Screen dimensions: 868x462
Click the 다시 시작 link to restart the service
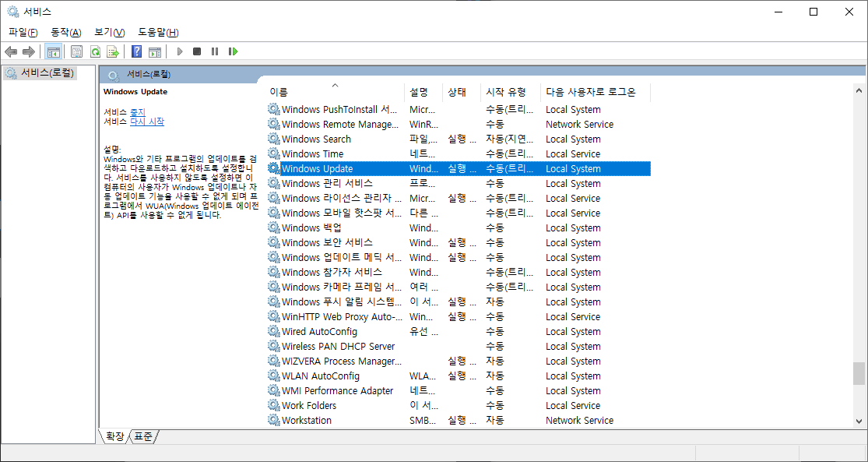[147, 122]
